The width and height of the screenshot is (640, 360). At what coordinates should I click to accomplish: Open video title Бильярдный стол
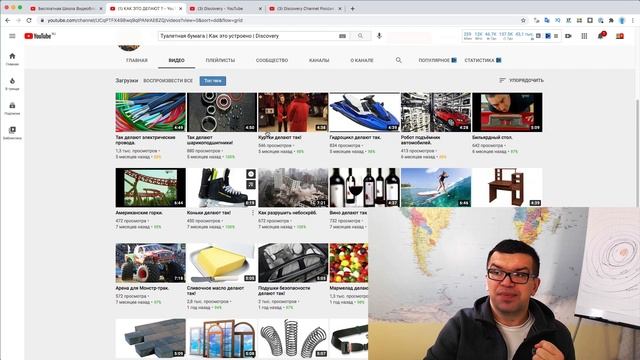pos(492,138)
